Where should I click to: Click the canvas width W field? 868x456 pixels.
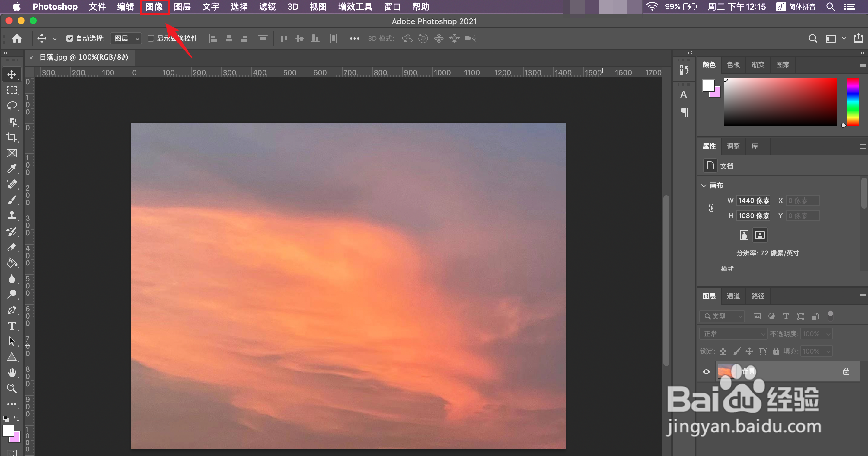(x=753, y=201)
